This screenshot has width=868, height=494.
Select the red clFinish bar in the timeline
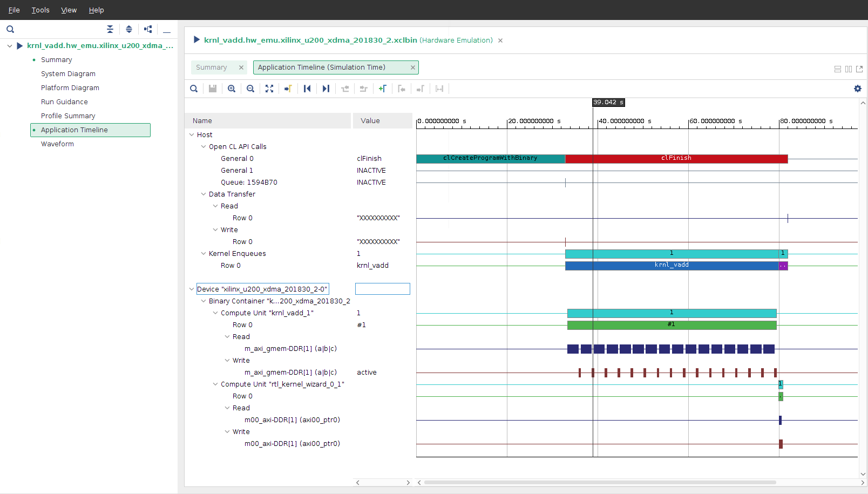[x=676, y=159]
